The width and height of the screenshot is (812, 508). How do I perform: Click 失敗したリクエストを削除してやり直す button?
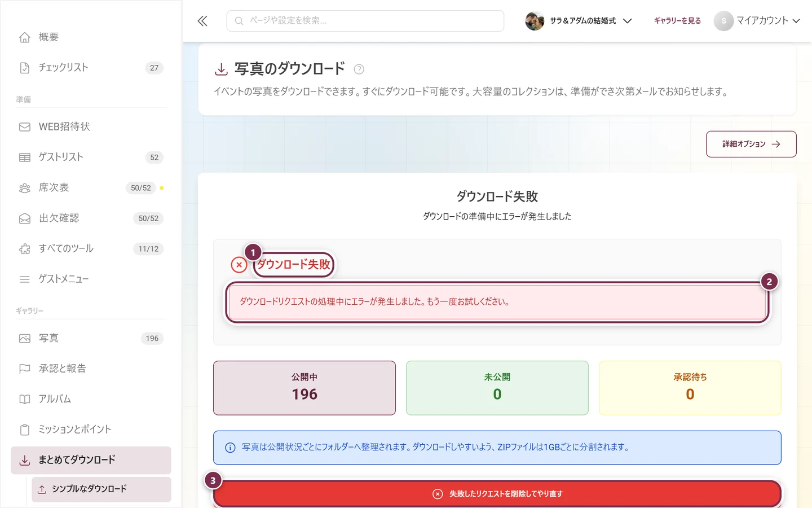[x=497, y=494]
